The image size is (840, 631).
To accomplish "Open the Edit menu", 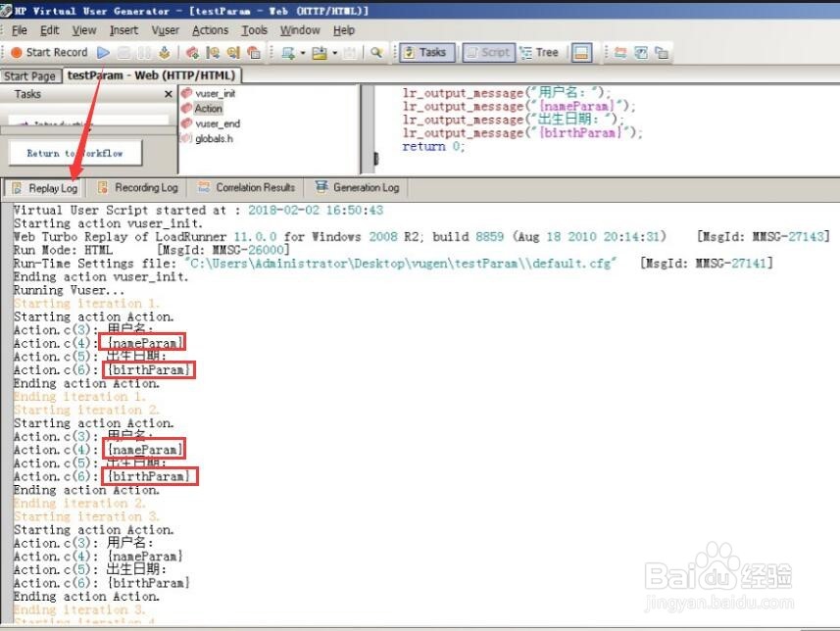I will (50, 30).
